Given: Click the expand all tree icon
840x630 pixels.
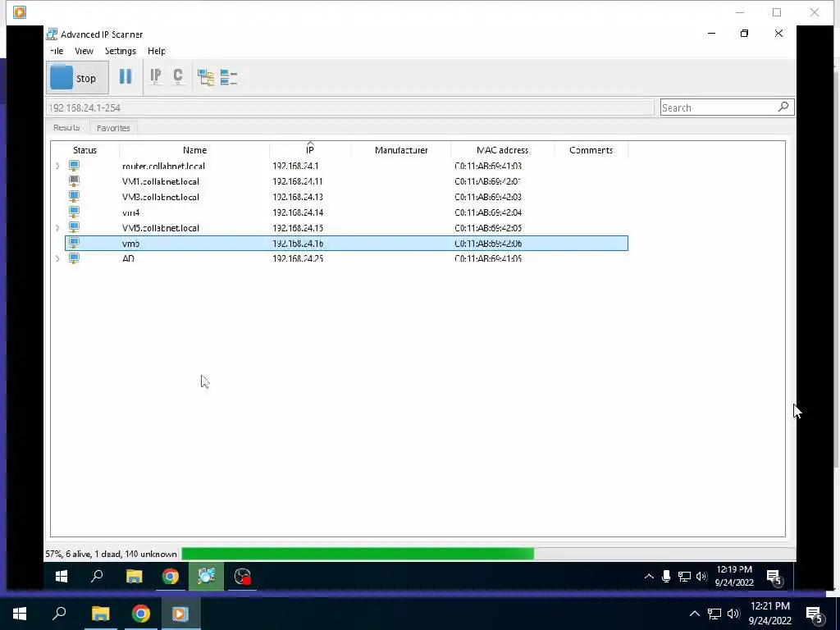Looking at the screenshot, I should click(x=206, y=77).
